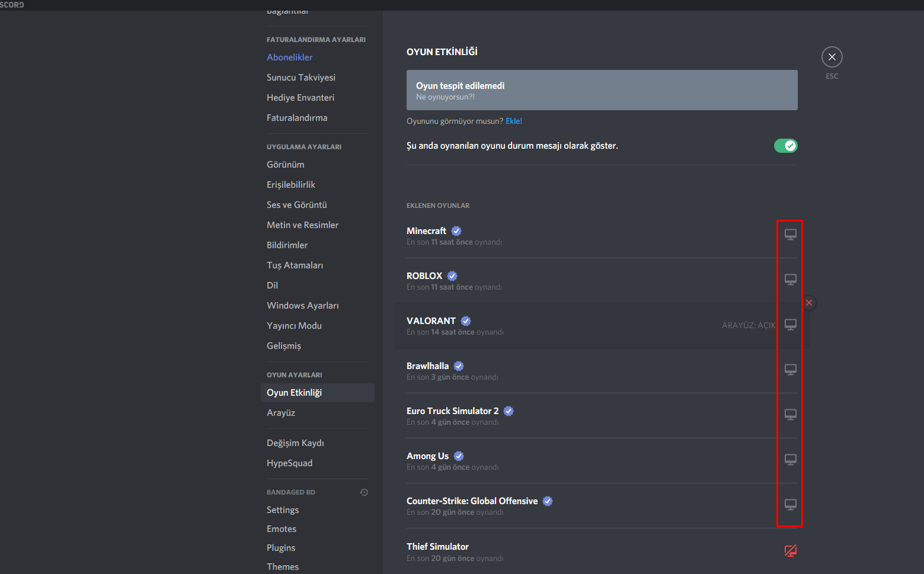Click the Ekle! link to add a game
The width and height of the screenshot is (924, 574).
pos(514,121)
